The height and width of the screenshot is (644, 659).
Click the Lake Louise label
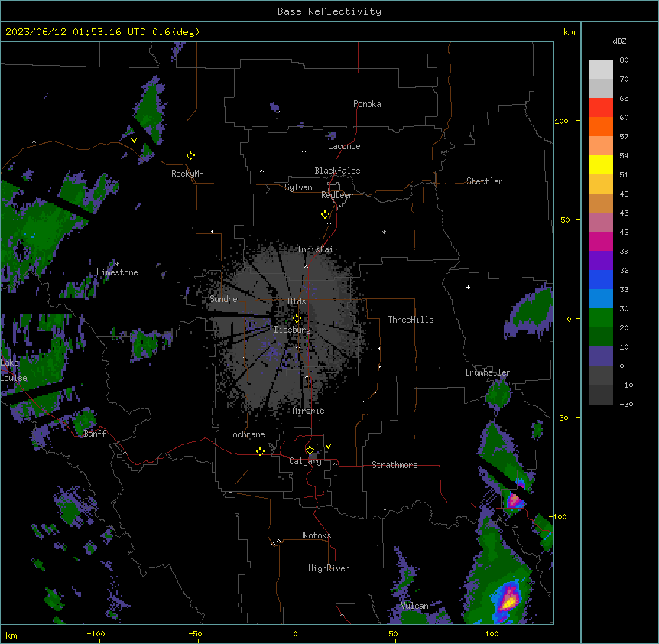point(14,370)
